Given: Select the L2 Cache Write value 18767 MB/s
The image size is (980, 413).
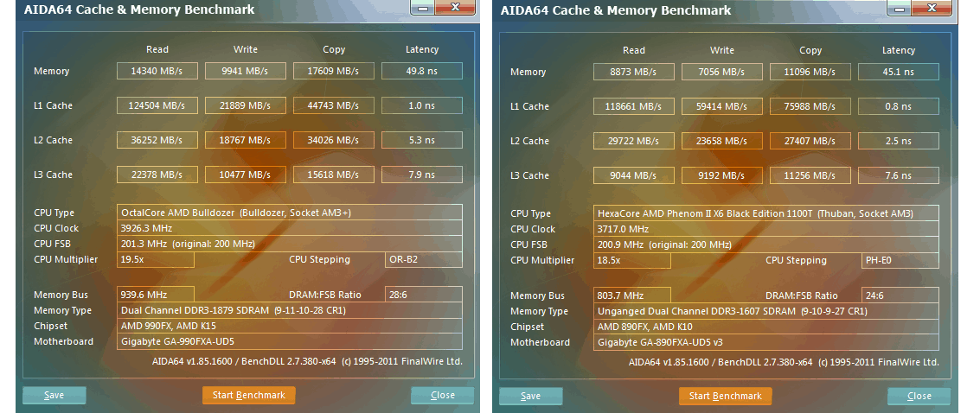Looking at the screenshot, I should [245, 140].
